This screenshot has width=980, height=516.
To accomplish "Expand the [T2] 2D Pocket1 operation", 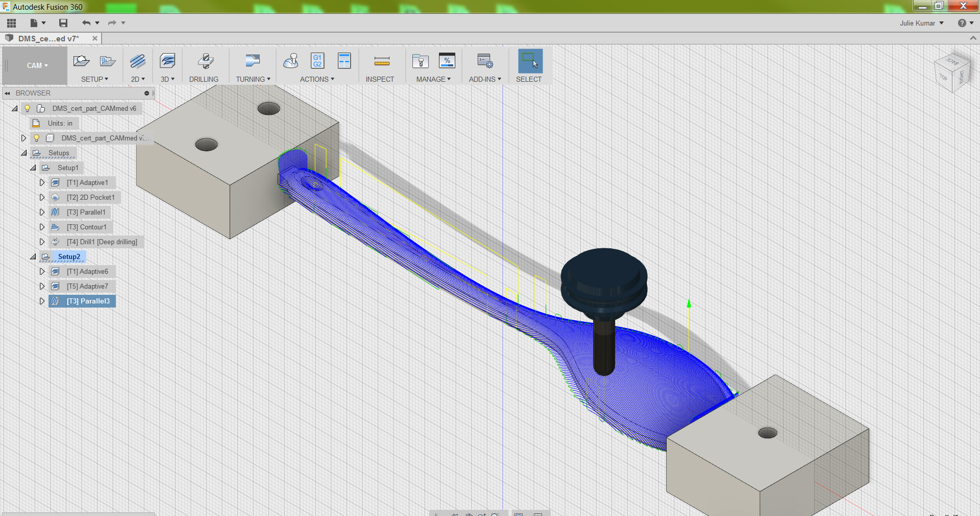I will click(42, 197).
